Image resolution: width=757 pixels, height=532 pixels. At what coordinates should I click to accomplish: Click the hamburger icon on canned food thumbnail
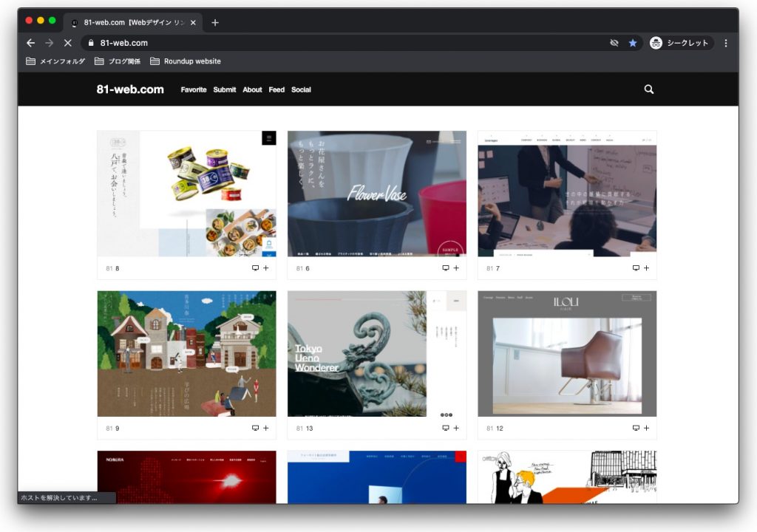[269, 138]
